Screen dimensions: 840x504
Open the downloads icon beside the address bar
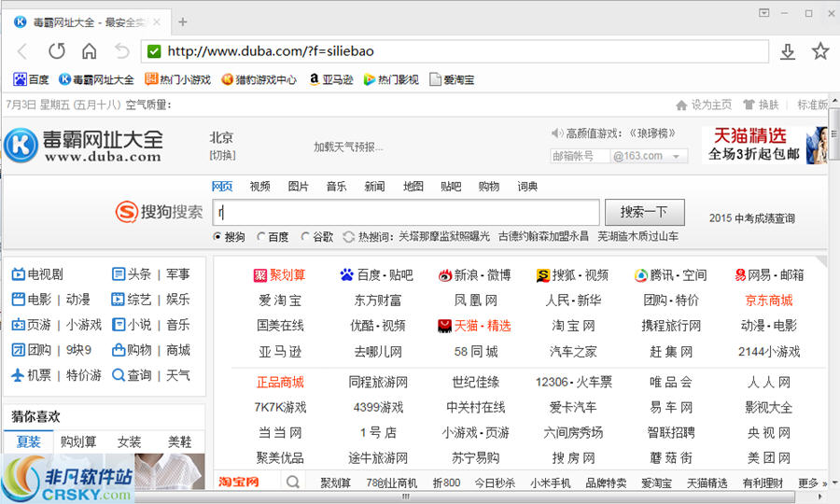[x=788, y=51]
